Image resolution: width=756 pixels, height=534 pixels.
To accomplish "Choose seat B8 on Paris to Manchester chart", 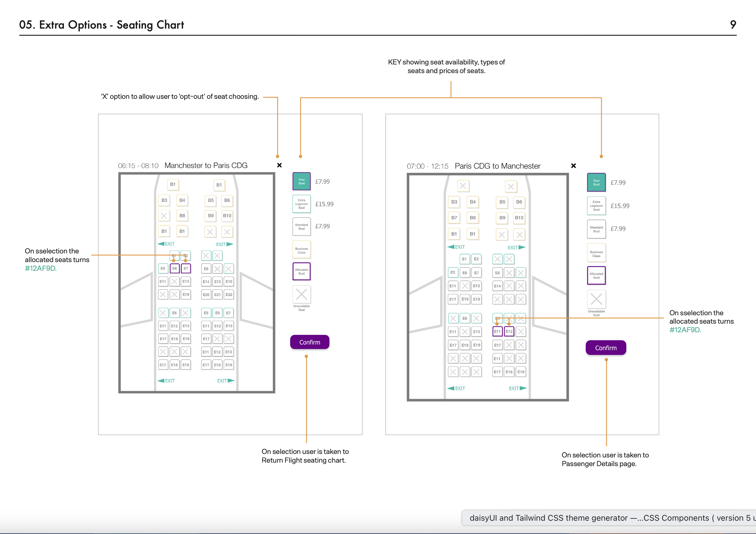I will point(473,218).
